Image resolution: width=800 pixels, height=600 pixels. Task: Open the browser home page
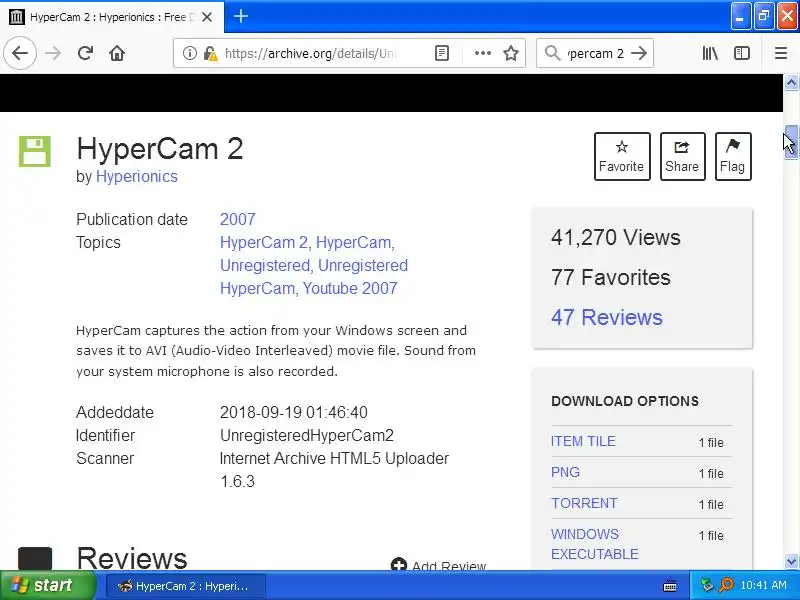(x=117, y=53)
